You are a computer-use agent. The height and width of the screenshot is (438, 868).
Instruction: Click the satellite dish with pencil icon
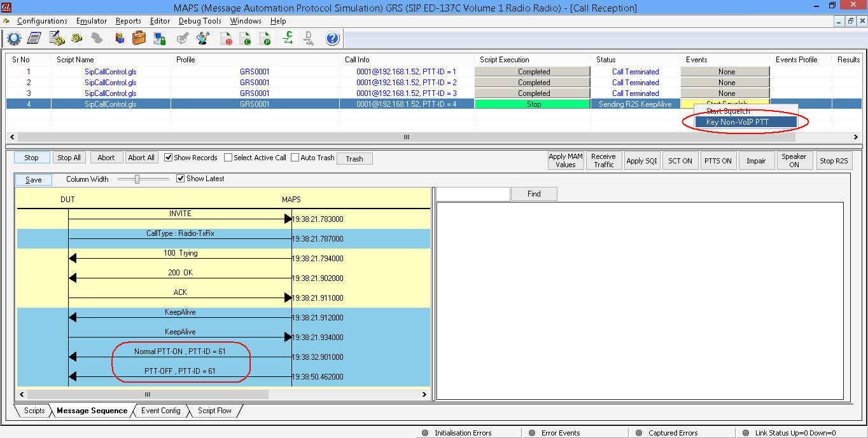[x=203, y=38]
